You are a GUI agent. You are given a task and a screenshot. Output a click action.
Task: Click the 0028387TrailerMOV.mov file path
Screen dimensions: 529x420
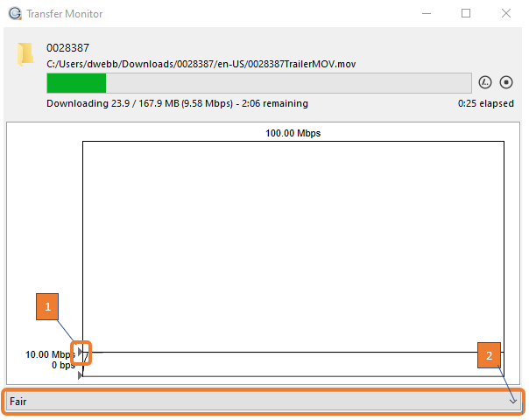201,64
